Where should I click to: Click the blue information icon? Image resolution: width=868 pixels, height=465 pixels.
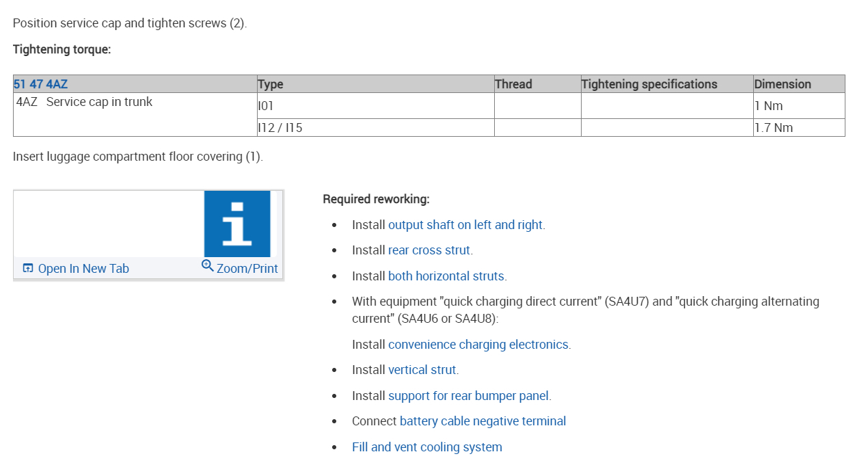point(237,224)
